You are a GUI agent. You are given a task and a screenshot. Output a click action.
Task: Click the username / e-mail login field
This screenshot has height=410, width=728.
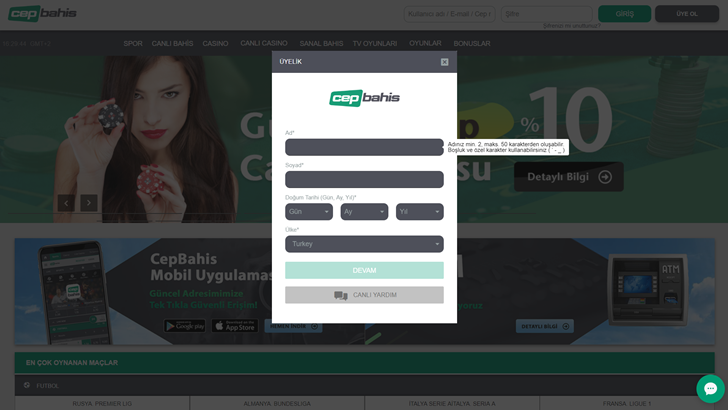point(449,14)
